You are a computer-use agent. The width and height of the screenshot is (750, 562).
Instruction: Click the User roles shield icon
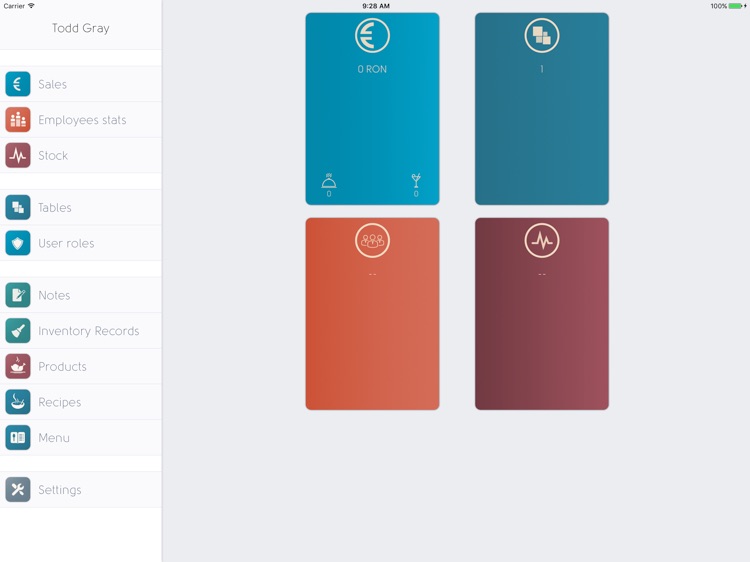click(18, 243)
